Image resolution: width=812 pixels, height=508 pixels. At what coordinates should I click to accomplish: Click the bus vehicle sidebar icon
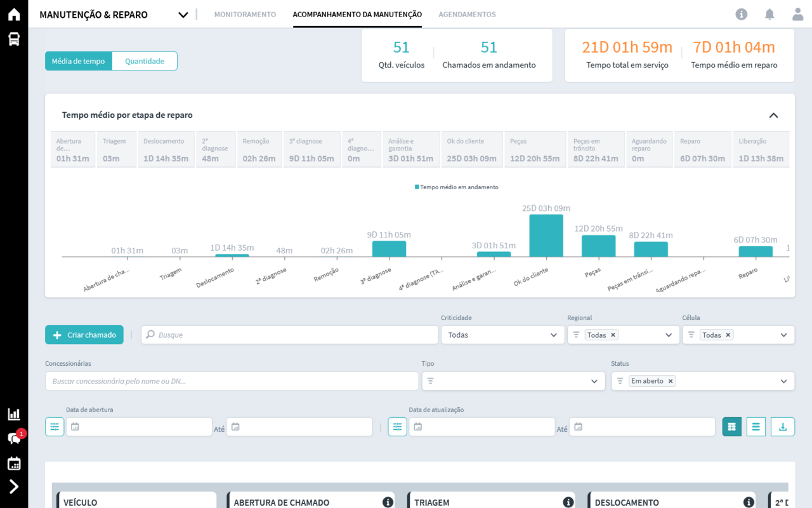(14, 39)
